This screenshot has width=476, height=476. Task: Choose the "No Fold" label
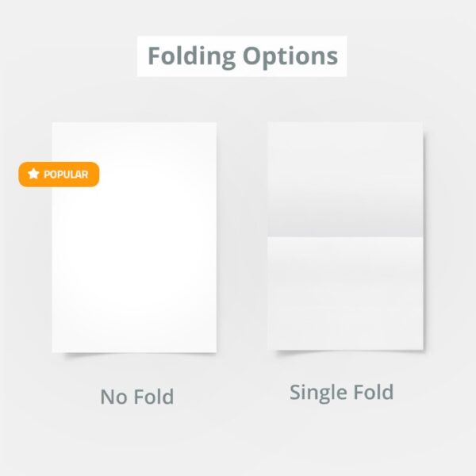[136, 397]
